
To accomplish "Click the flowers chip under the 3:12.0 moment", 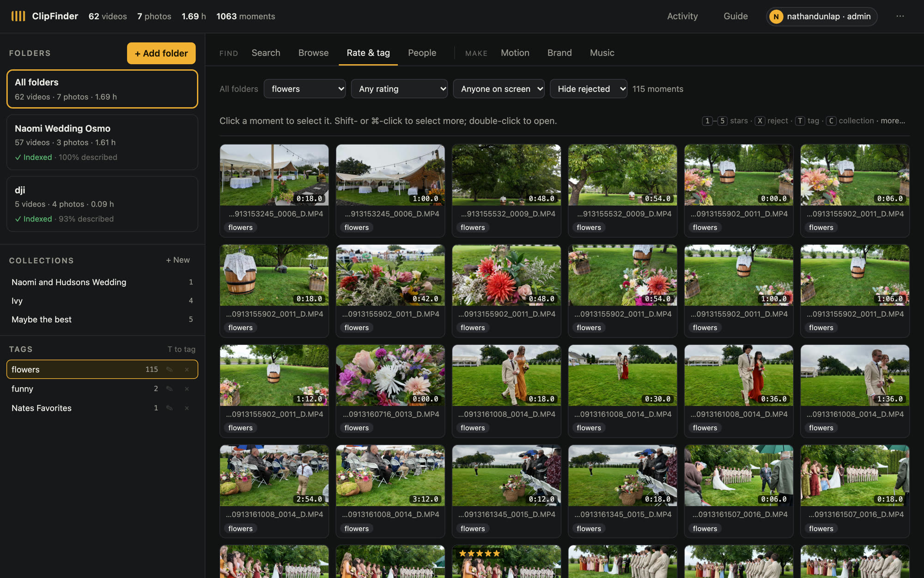I will point(357,529).
